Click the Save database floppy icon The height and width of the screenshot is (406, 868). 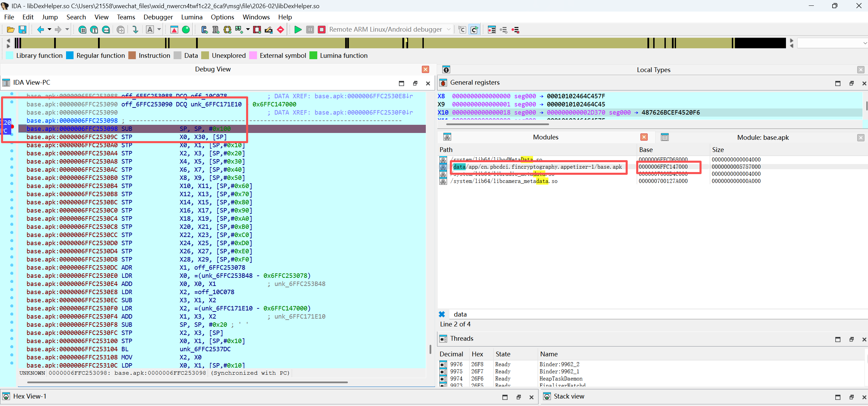[22, 30]
